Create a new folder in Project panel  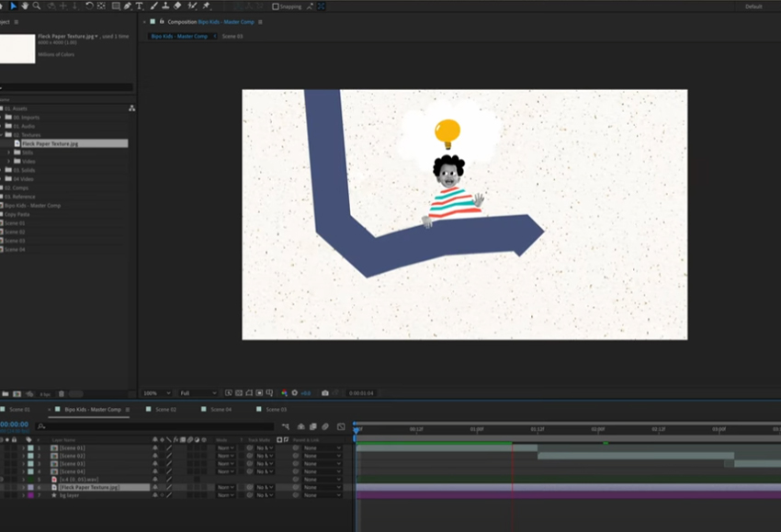(x=6, y=393)
